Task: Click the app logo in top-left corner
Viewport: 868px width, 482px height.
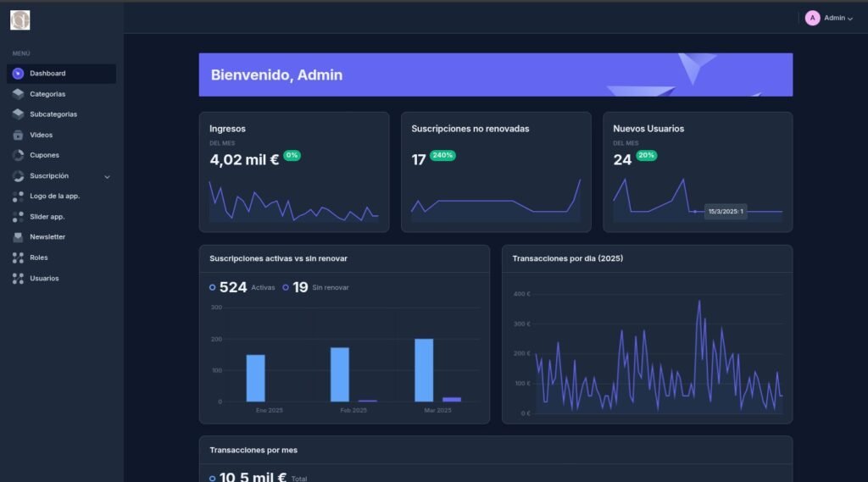Action: [19, 19]
